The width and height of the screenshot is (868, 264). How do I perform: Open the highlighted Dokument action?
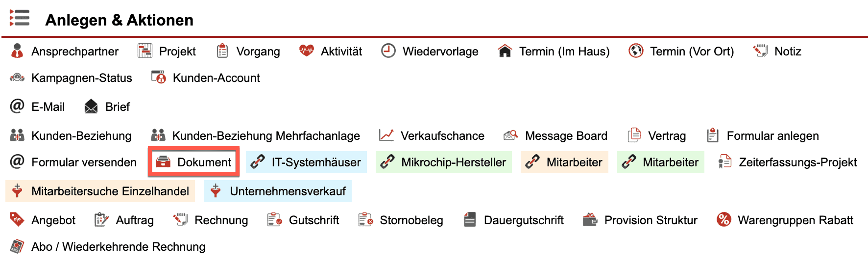click(194, 162)
